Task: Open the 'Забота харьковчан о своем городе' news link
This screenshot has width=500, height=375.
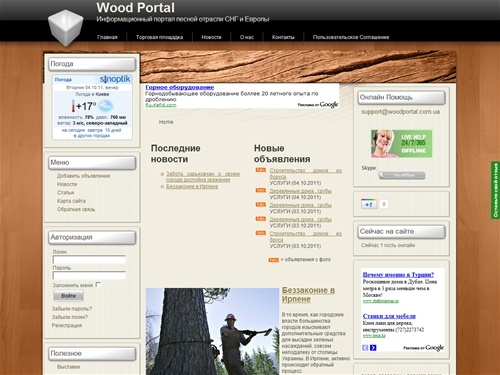Action: click(x=203, y=177)
